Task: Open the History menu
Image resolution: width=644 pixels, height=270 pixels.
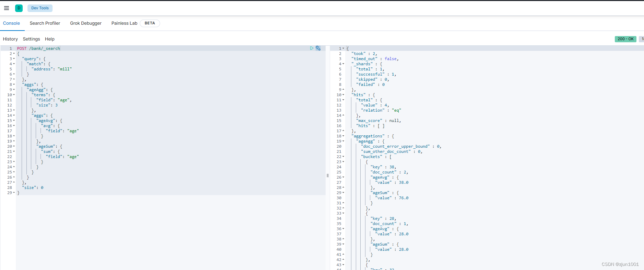Action: tap(10, 39)
